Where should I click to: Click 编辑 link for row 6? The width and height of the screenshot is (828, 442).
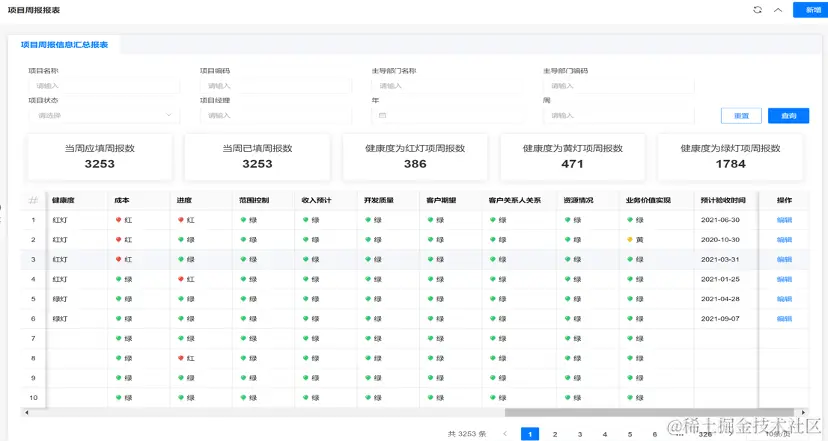(784, 319)
